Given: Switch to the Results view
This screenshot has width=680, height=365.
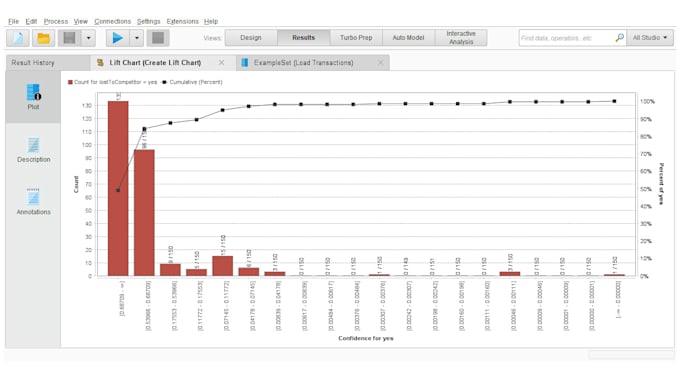Looking at the screenshot, I should [304, 38].
